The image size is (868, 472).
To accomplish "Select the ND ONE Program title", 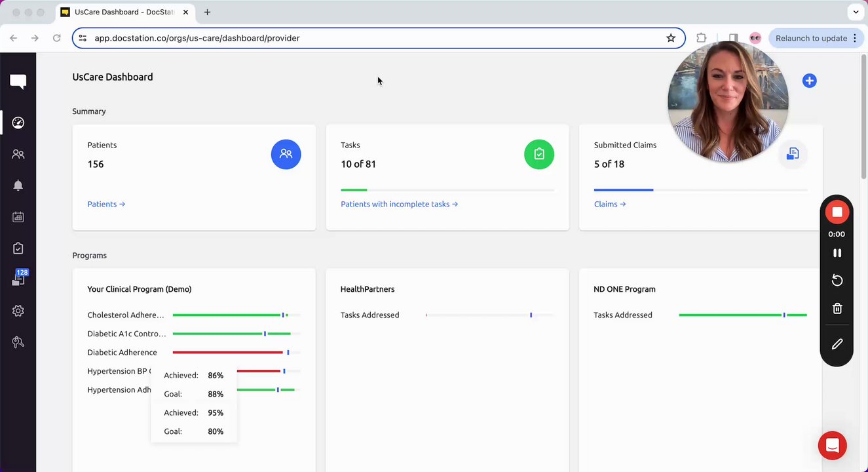I will point(624,289).
